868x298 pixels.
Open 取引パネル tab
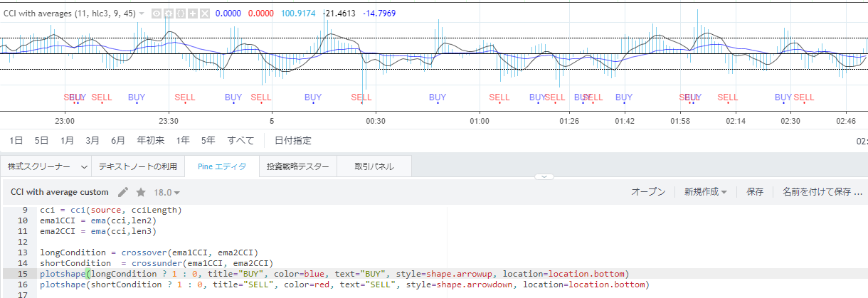tap(374, 166)
